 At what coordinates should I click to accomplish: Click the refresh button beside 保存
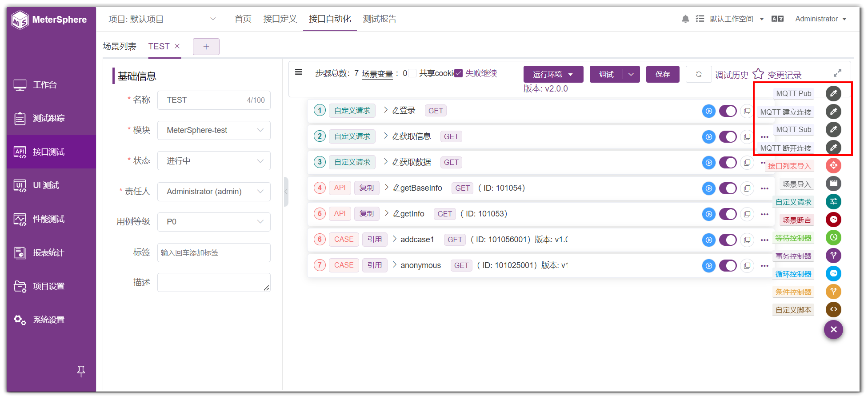pyautogui.click(x=698, y=74)
